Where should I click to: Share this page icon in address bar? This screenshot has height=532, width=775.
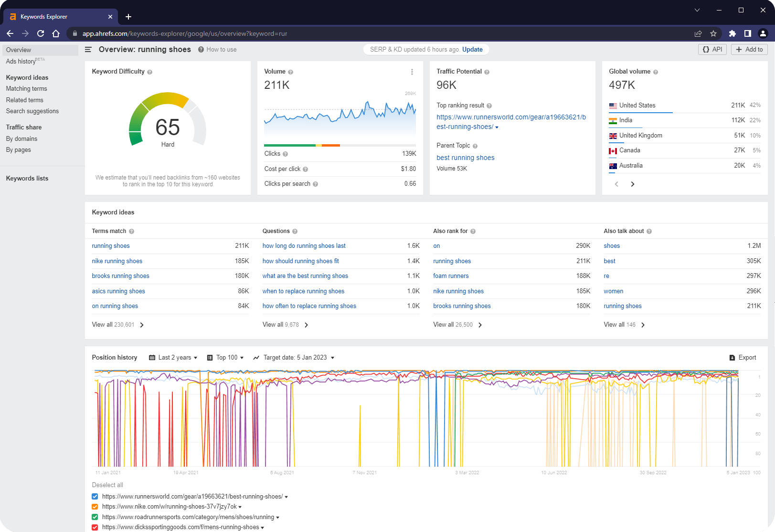[698, 33]
